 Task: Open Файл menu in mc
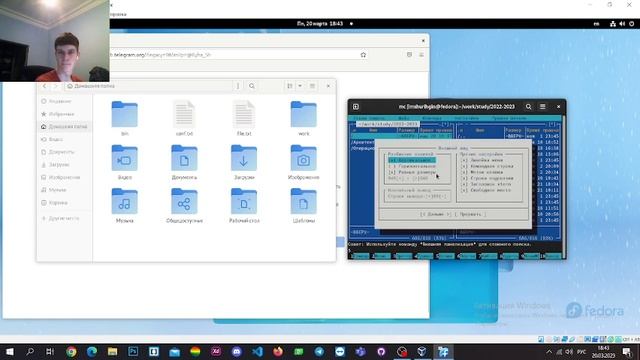(x=403, y=118)
